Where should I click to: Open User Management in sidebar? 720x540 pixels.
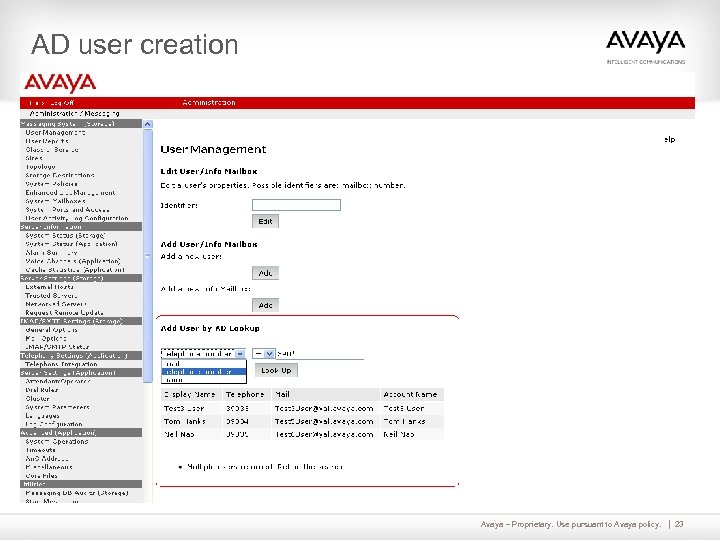(56, 133)
